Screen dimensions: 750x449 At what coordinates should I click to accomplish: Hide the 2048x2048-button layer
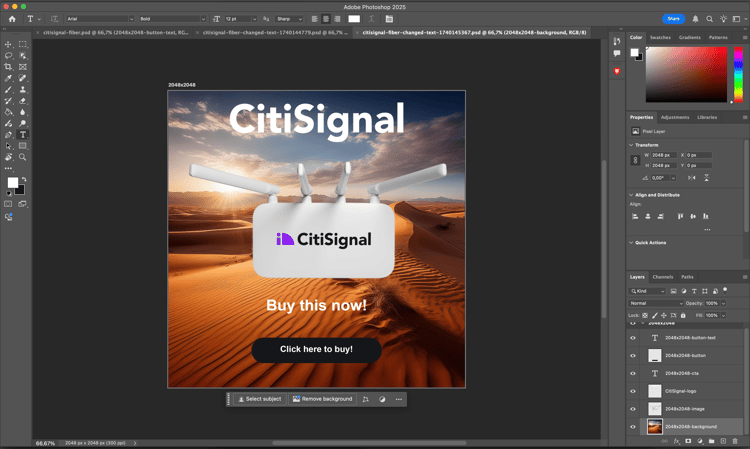pyautogui.click(x=633, y=355)
